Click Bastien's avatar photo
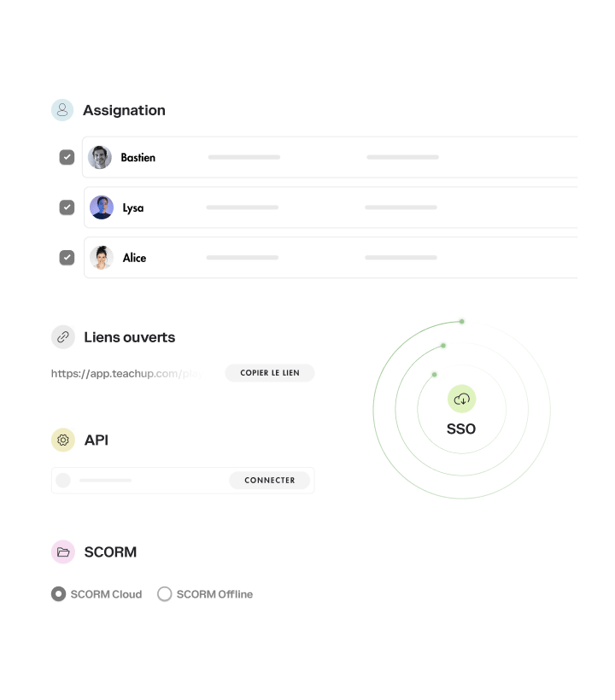The width and height of the screenshot is (615, 700). tap(100, 157)
